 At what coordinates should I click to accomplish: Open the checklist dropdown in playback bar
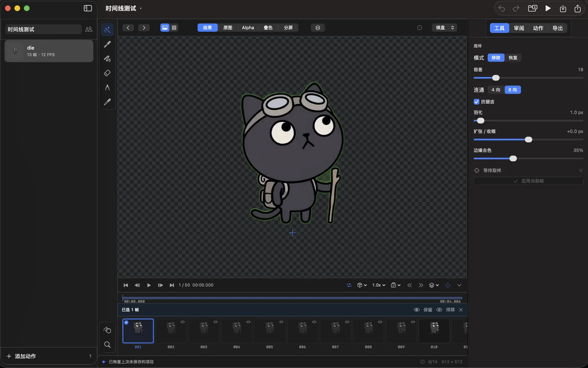[396, 285]
